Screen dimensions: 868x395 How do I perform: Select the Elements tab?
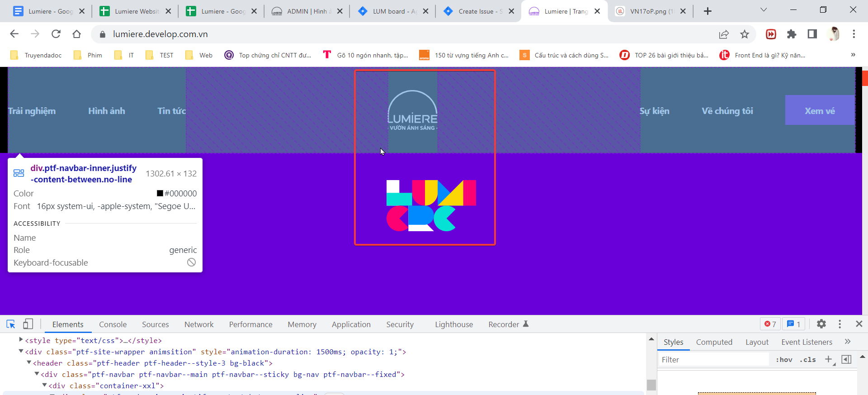click(x=68, y=324)
